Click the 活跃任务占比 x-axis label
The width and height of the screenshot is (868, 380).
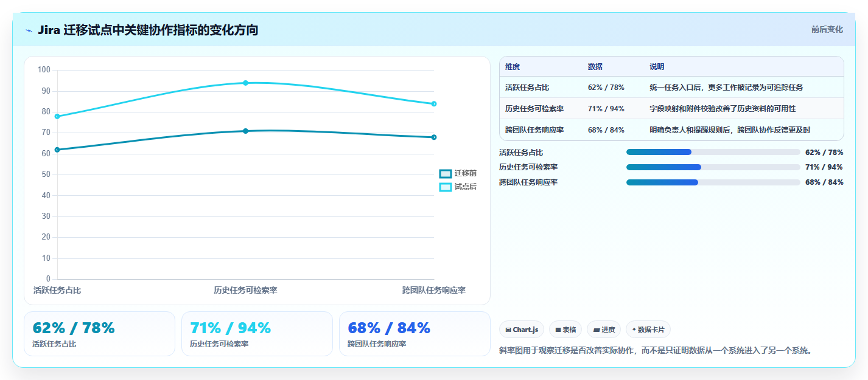point(57,291)
